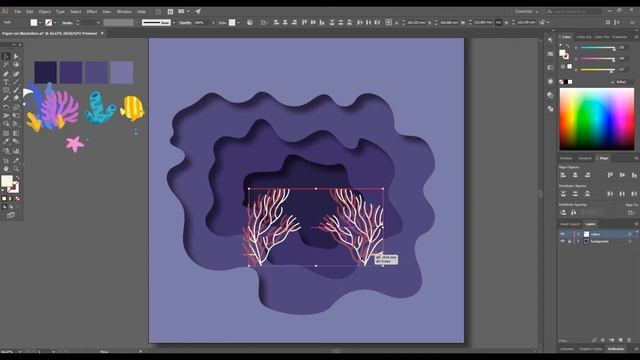Click the Change Screen Mode icon
The image size is (640, 360).
pyautogui.click(x=11, y=215)
